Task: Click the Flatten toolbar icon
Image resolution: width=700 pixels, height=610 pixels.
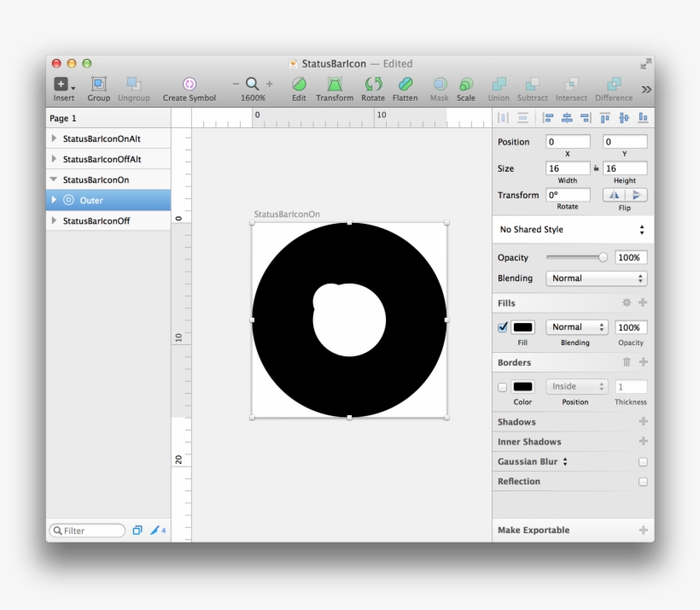Action: [x=405, y=85]
